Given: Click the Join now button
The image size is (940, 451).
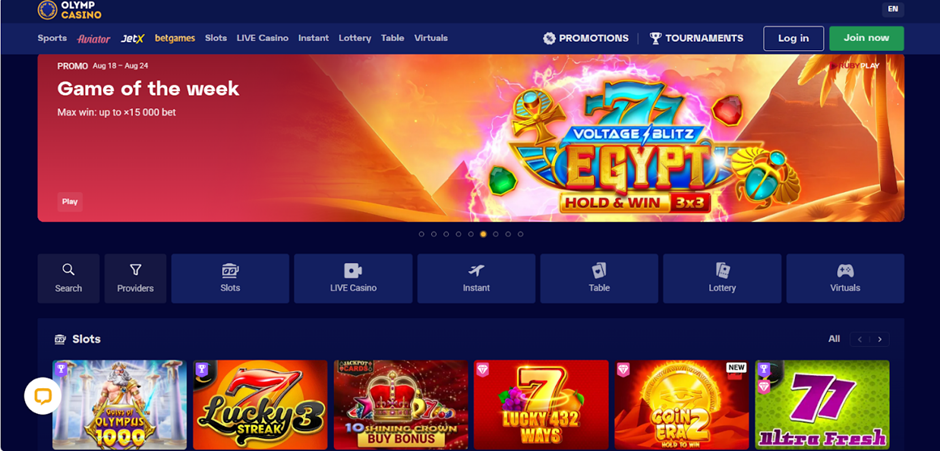Looking at the screenshot, I should point(866,38).
